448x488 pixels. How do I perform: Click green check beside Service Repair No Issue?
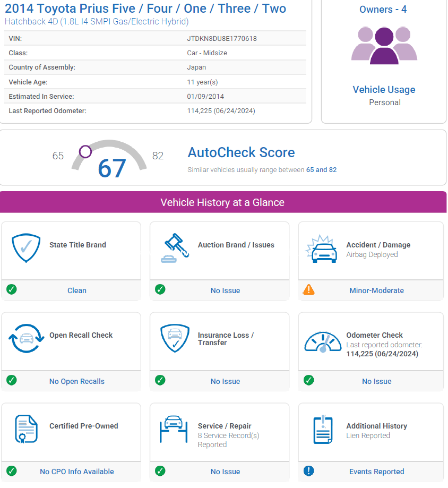click(x=160, y=471)
